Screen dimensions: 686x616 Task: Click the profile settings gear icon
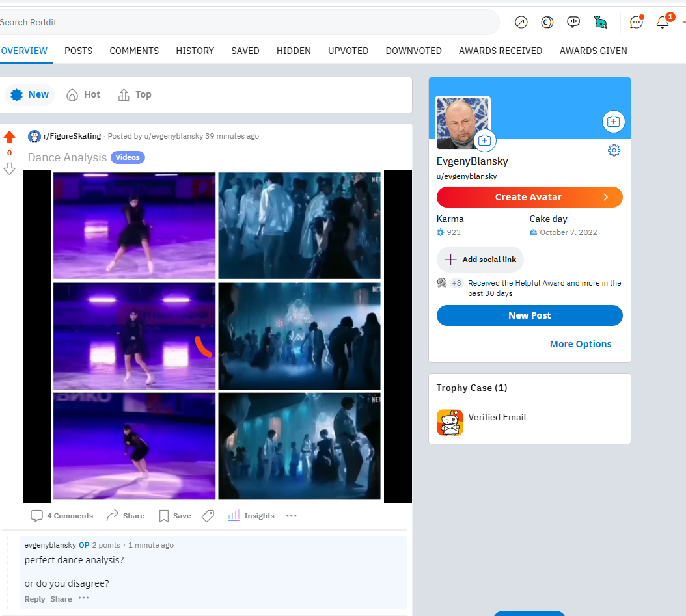[614, 150]
